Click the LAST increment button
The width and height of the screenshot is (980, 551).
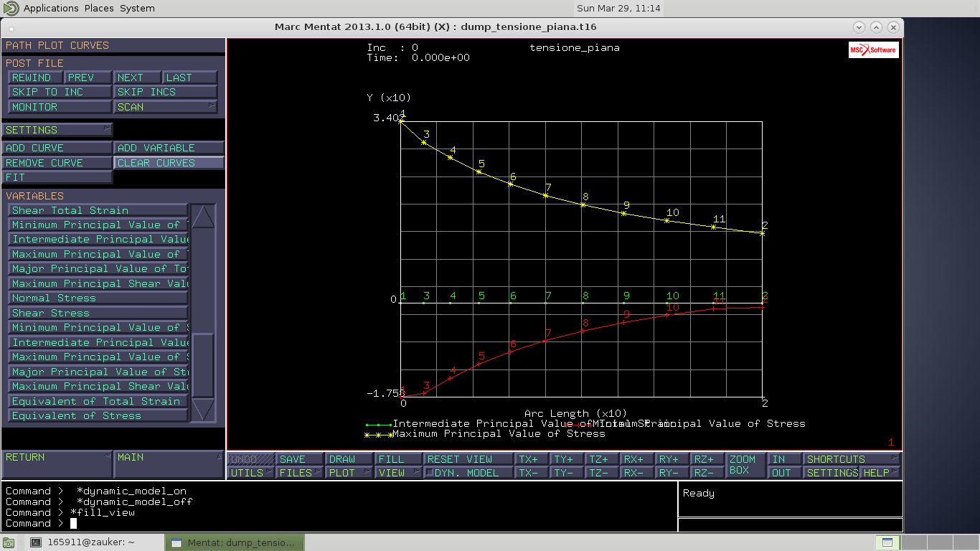coord(189,77)
